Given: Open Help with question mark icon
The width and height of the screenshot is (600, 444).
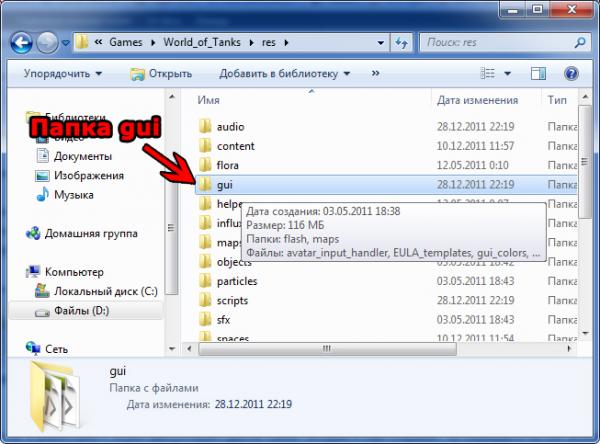Looking at the screenshot, I should 571,73.
